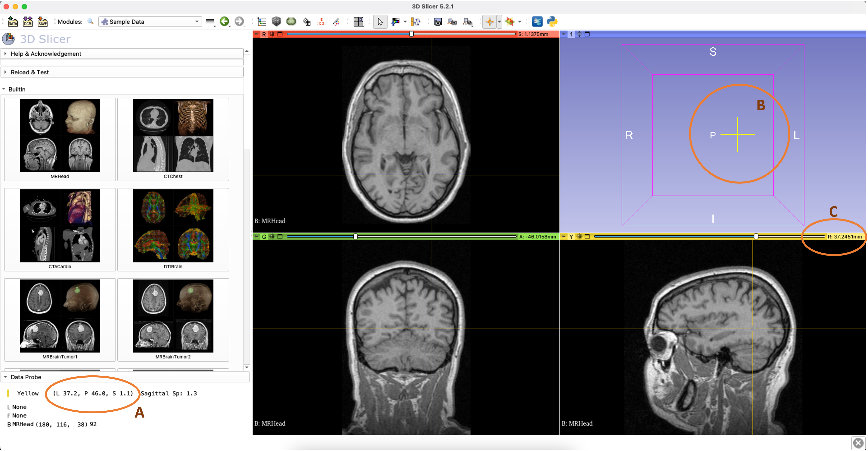This screenshot has height=451, width=868.
Task: Open the DICOM (DCM) import icon
Action: [28, 22]
